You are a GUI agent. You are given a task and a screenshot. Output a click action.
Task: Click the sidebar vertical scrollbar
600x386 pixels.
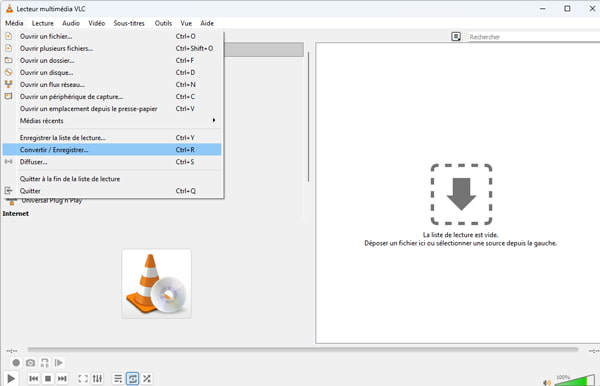coord(308,117)
